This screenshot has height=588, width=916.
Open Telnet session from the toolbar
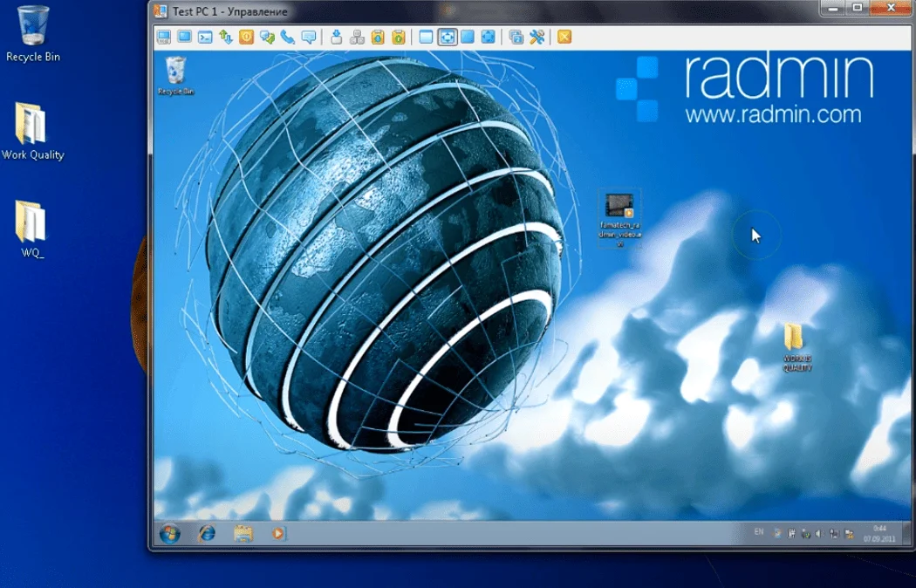coord(205,38)
